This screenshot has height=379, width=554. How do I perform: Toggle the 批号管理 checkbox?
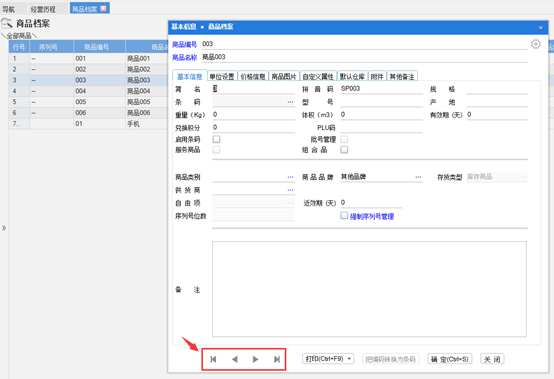pos(344,139)
